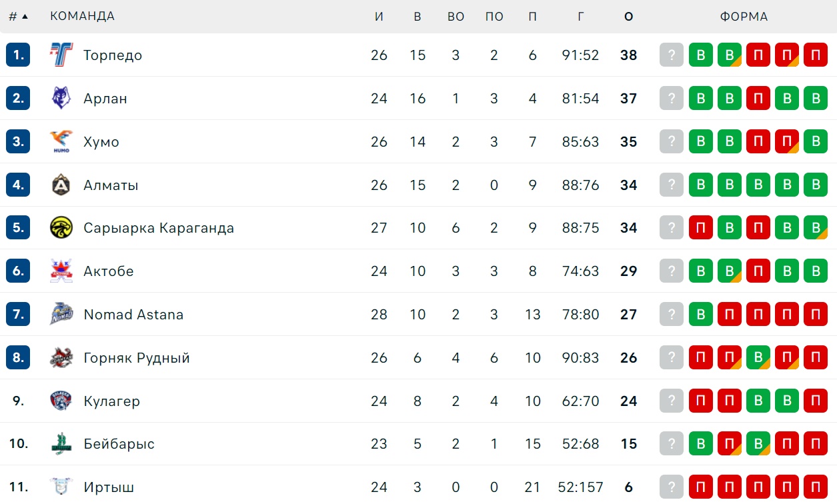Viewport: 837px width, 504px height.
Task: Click the Бейбарыс team logo
Action: point(61,444)
